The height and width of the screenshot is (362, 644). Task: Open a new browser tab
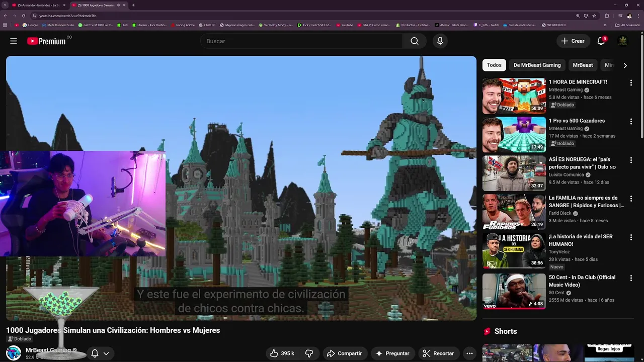pyautogui.click(x=133, y=5)
